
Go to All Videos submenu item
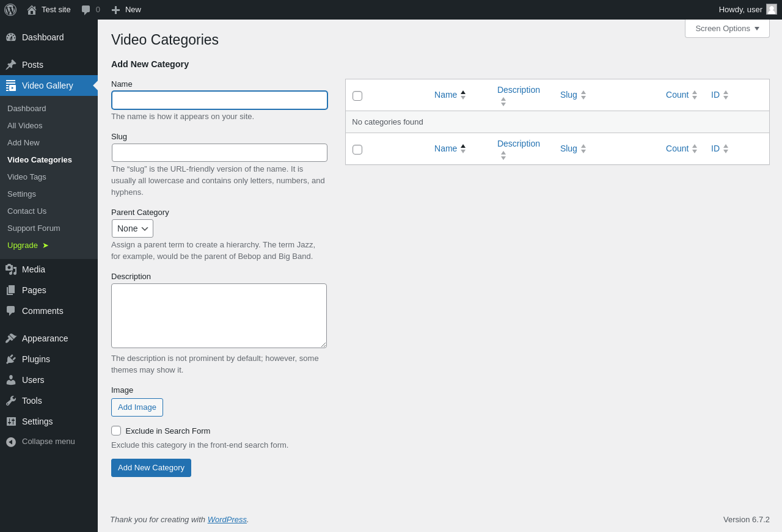25,126
